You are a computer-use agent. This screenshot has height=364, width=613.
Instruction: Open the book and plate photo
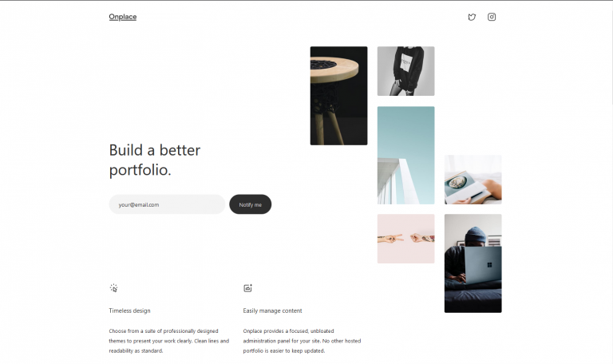pos(473,180)
